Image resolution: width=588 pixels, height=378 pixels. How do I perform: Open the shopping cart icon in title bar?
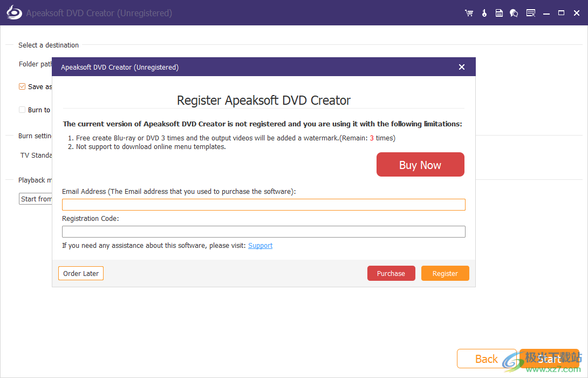pos(469,13)
